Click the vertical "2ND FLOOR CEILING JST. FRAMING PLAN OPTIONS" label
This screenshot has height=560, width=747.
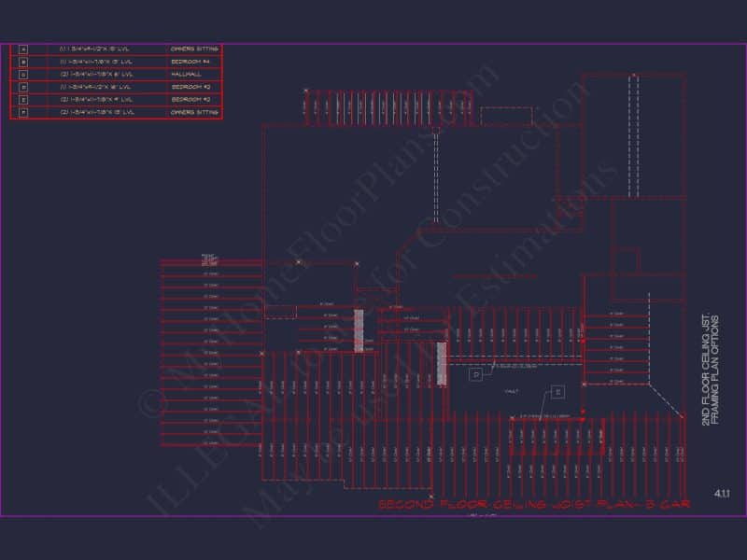tap(710, 370)
